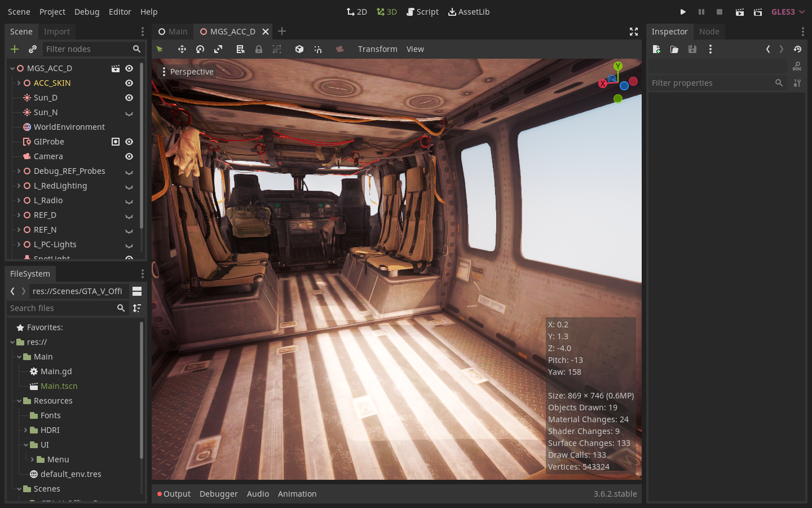Expand the L_RedLighting node

pyautogui.click(x=19, y=186)
